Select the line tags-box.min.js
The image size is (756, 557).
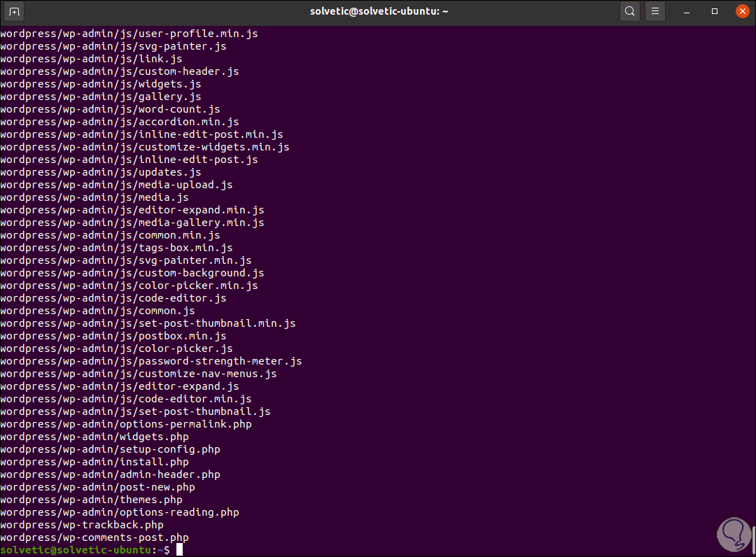pyautogui.click(x=116, y=248)
